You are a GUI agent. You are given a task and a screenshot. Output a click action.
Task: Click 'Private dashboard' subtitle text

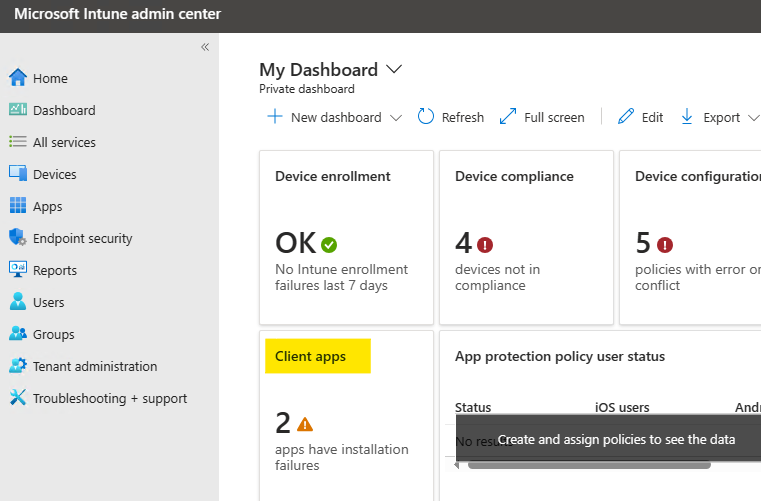(x=307, y=89)
